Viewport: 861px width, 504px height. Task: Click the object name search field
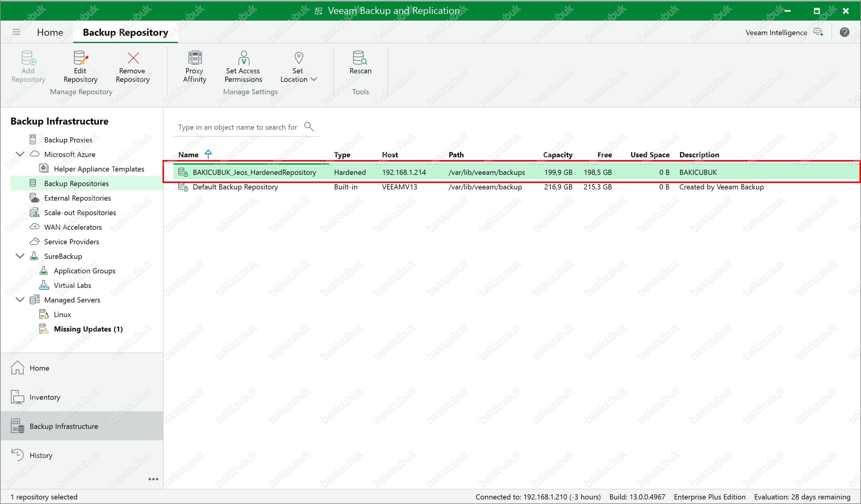(237, 127)
